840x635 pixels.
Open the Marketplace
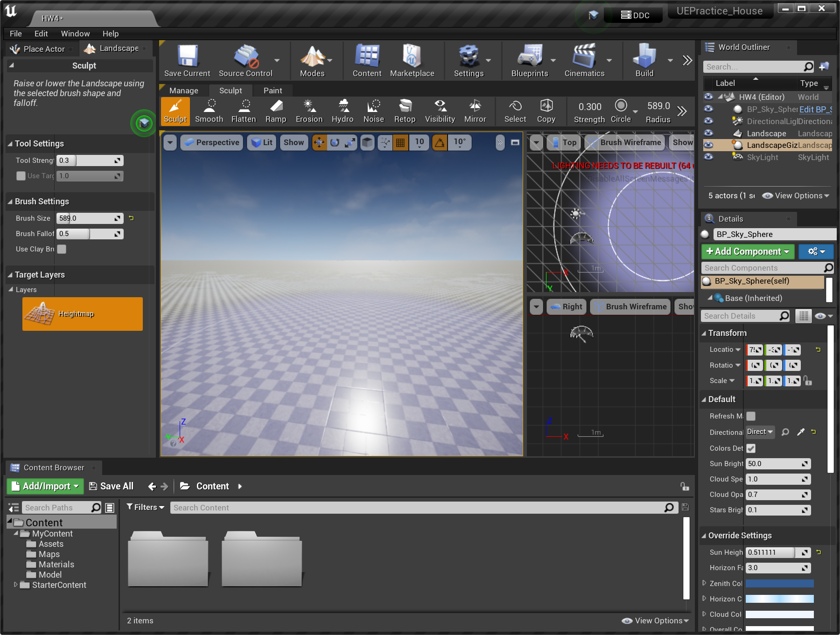click(x=412, y=61)
